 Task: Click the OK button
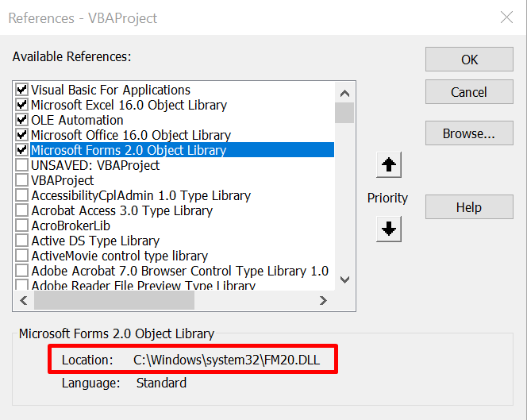(x=469, y=60)
